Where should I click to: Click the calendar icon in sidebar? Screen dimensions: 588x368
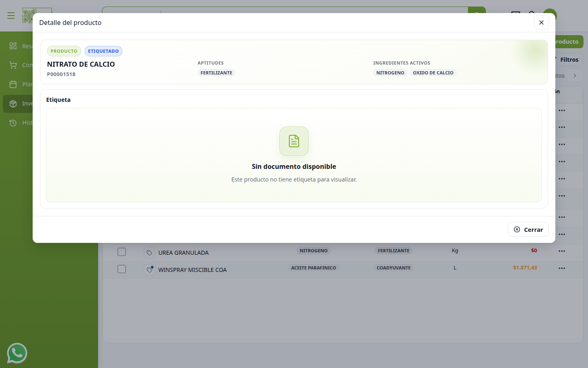click(13, 84)
